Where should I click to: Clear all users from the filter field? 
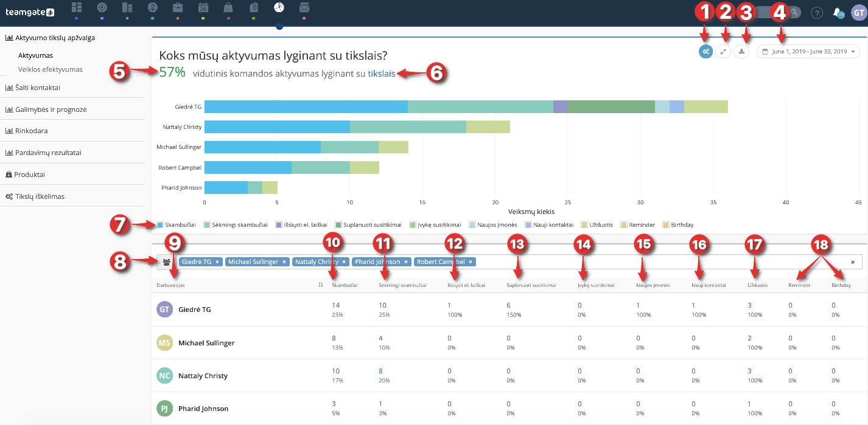click(x=853, y=262)
